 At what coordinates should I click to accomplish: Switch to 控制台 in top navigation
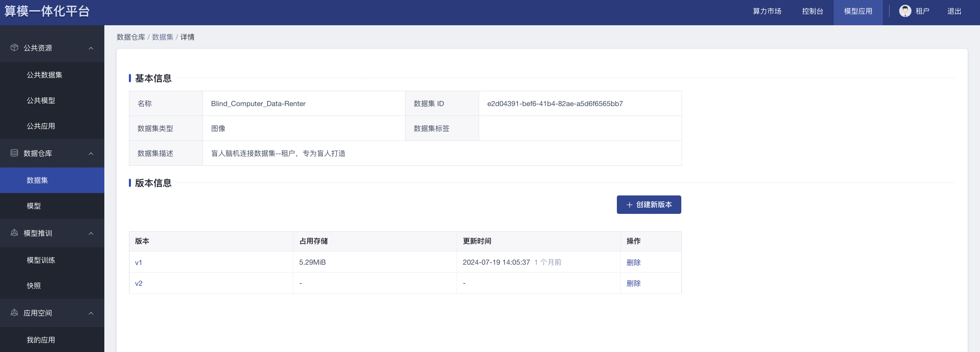click(812, 11)
